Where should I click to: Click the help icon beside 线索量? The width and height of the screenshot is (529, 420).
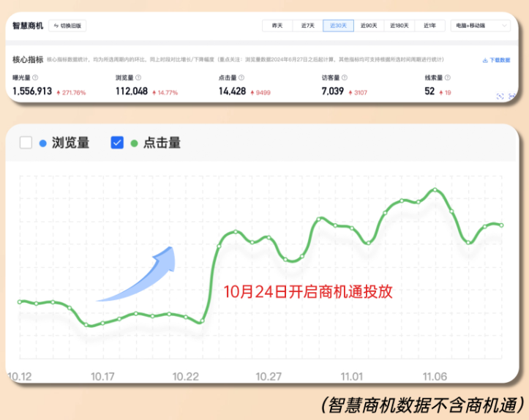(448, 77)
